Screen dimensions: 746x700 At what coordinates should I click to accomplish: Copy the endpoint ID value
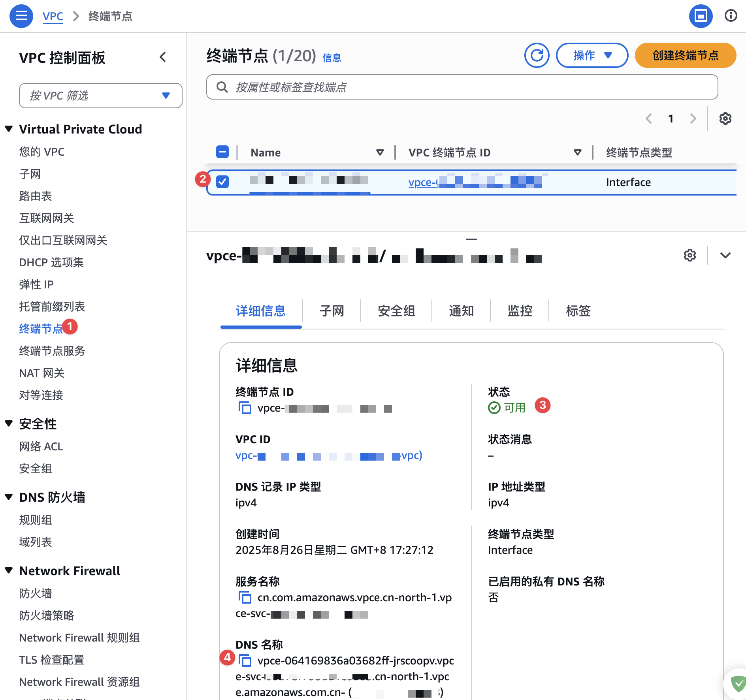245,408
